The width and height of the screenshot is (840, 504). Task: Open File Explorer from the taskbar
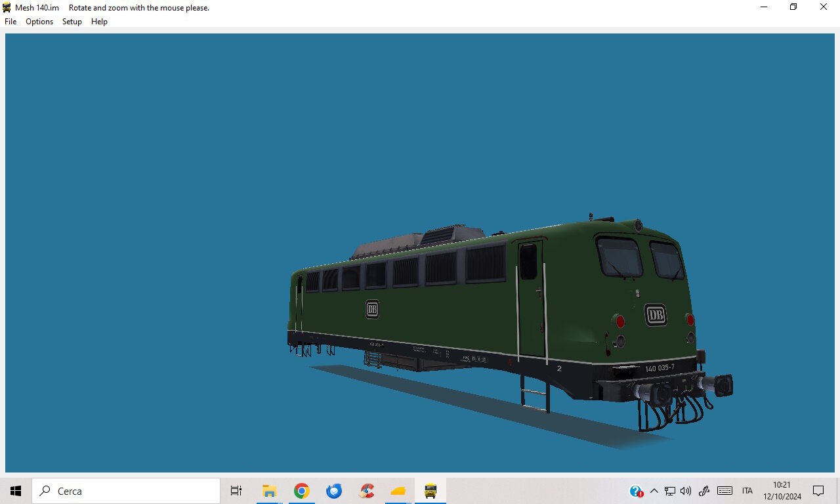coord(269,491)
